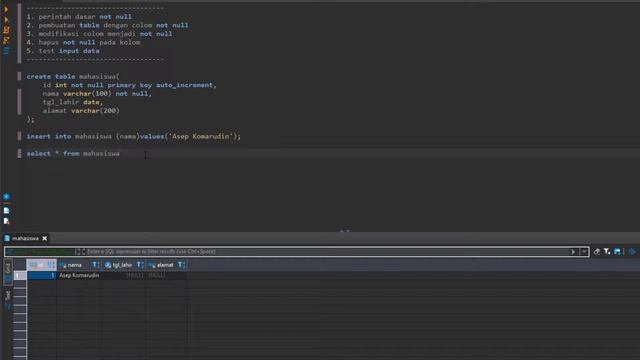Open the filter history dropdown
Viewport: 640px width, 360px height.
pyautogui.click(x=584, y=252)
